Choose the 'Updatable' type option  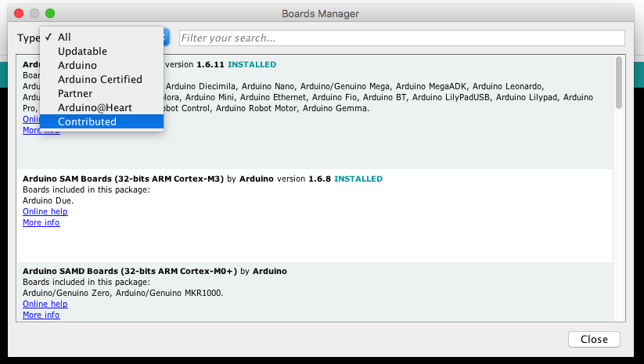pyautogui.click(x=102, y=52)
